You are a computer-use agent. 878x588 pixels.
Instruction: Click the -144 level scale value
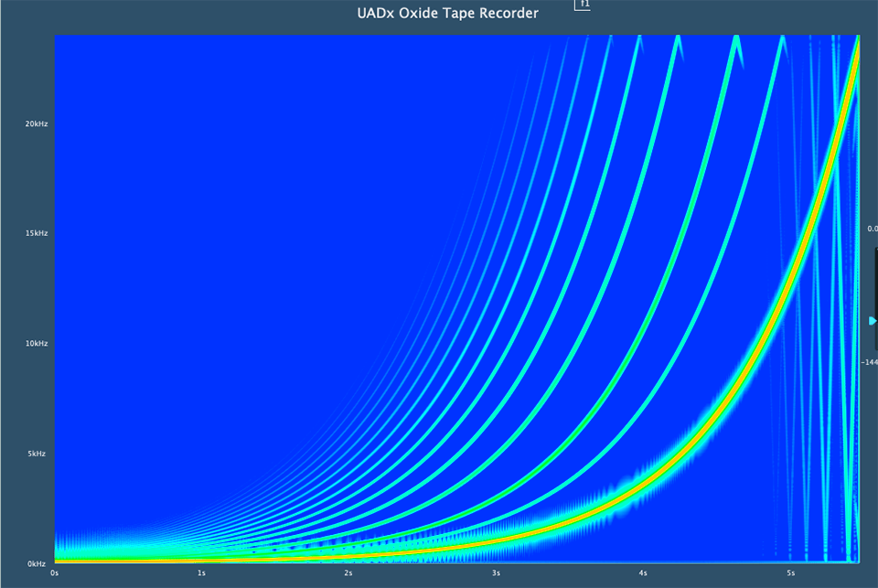(x=870, y=362)
